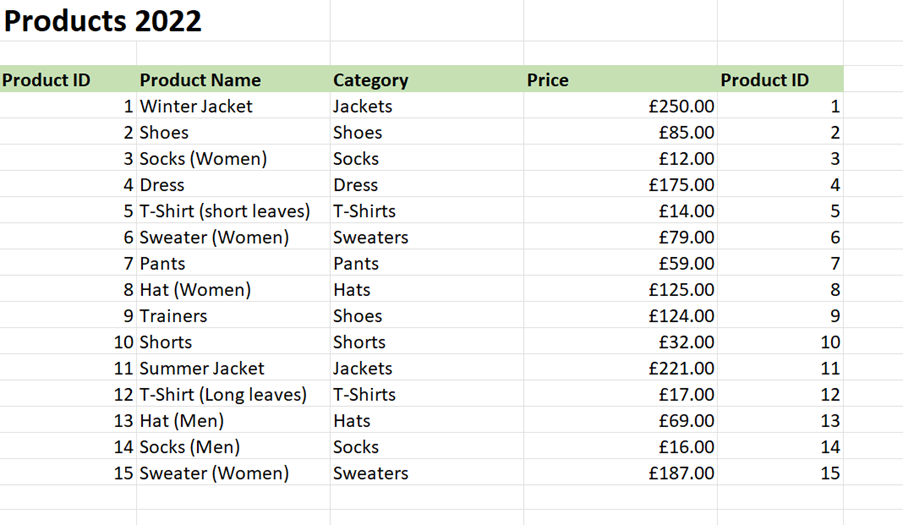This screenshot has width=903, height=525.
Task: Click the T-Shirt (Long leaves) cell
Action: click(233, 394)
